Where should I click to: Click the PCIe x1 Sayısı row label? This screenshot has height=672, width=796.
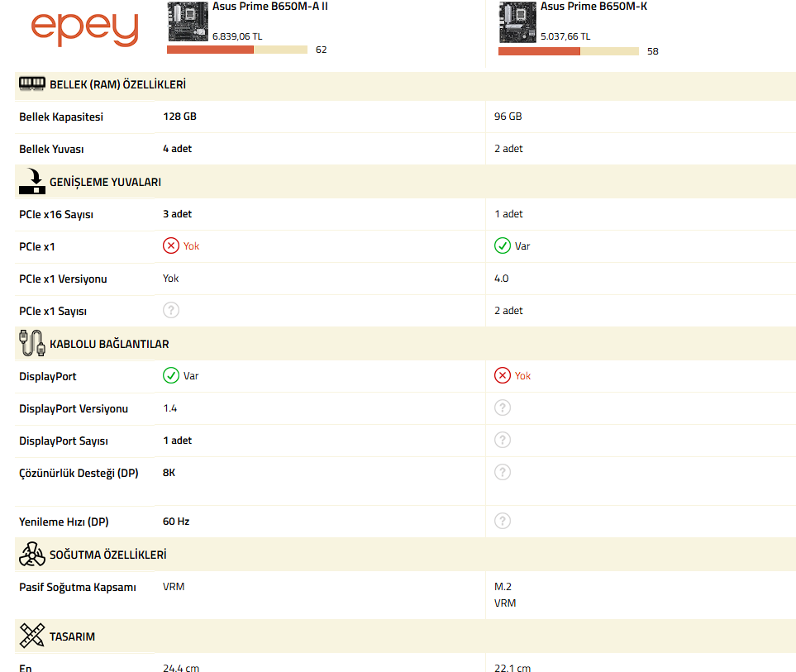click(53, 312)
